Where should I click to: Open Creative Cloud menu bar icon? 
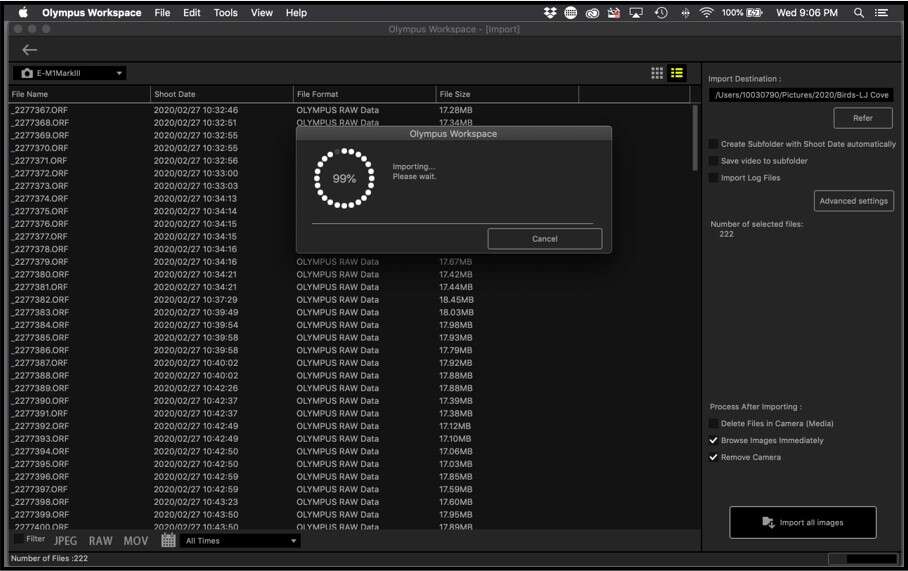pyautogui.click(x=592, y=13)
